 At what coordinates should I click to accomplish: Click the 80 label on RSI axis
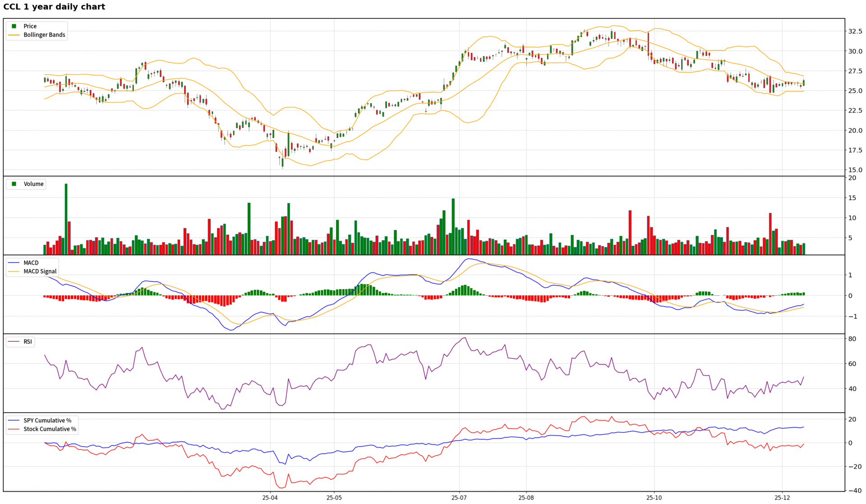852,339
